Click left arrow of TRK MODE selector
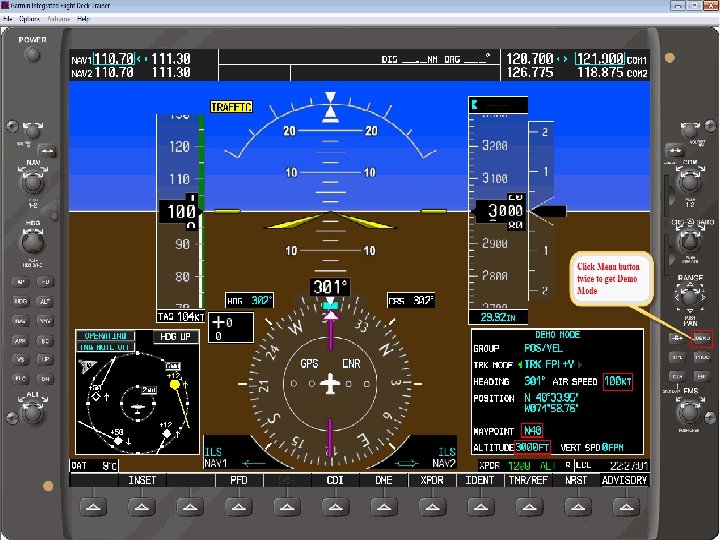This screenshot has height=540, width=720. pos(520,365)
